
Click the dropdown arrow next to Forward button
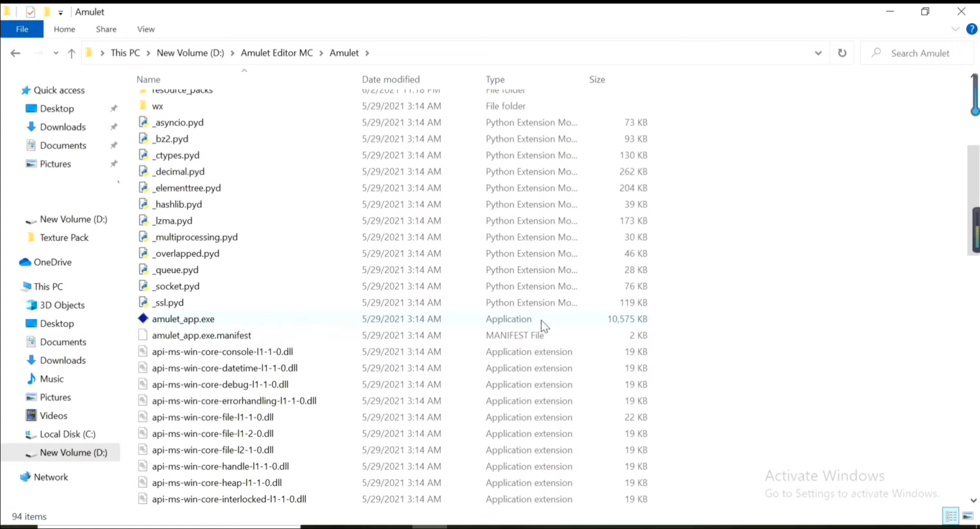point(55,53)
